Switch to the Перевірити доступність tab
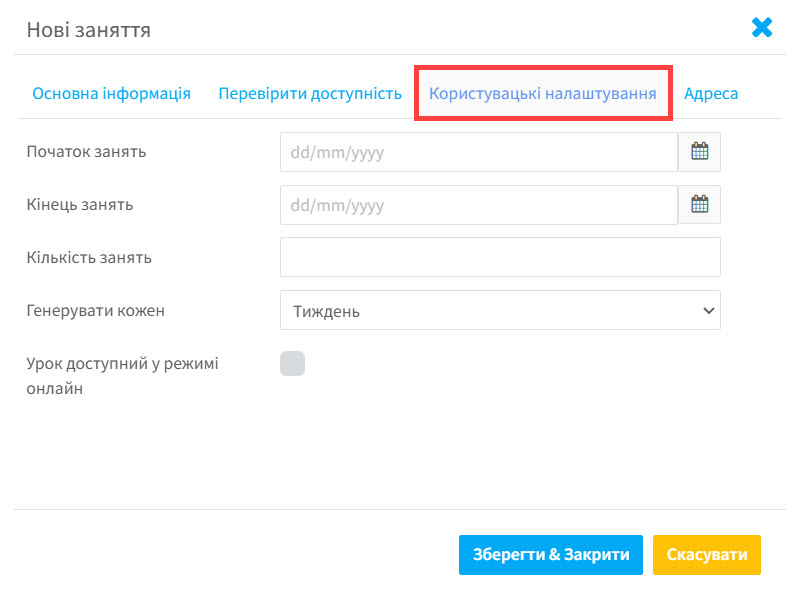Image resolution: width=803 pixels, height=600 pixels. pyautogui.click(x=310, y=94)
